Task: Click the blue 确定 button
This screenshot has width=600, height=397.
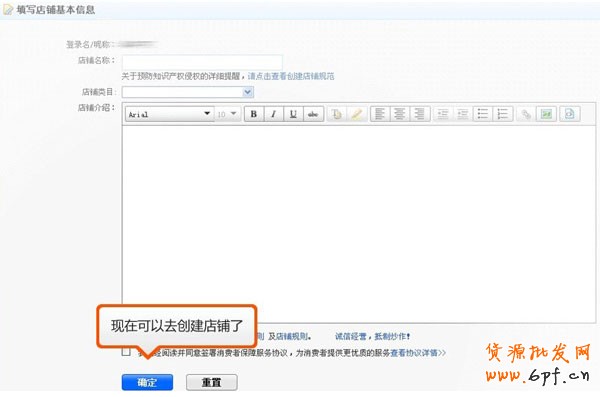Action: [147, 382]
